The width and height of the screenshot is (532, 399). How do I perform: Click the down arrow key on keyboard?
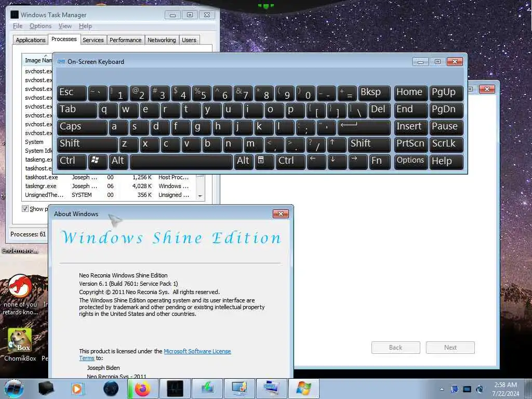[x=337, y=161]
